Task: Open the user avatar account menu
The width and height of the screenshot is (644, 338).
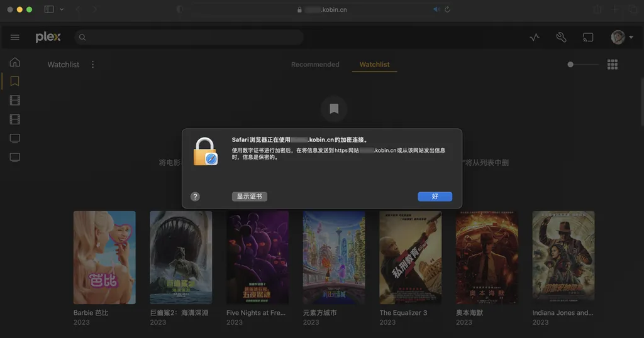Action: [621, 37]
